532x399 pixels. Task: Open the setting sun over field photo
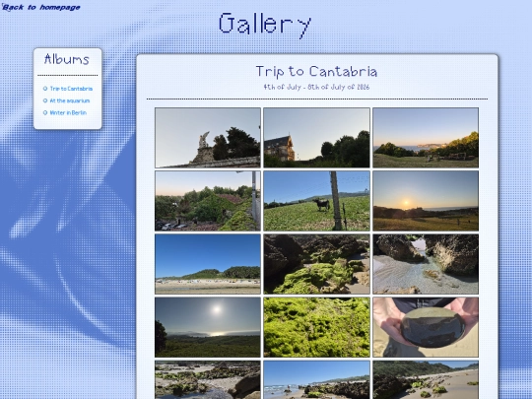426,201
